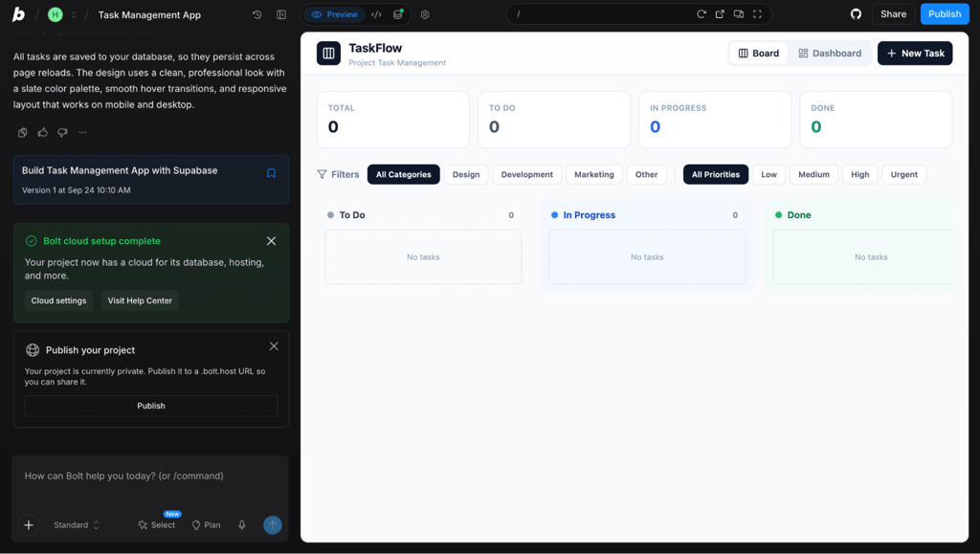Switch to Board view
The height and width of the screenshot is (554, 980).
(x=759, y=54)
